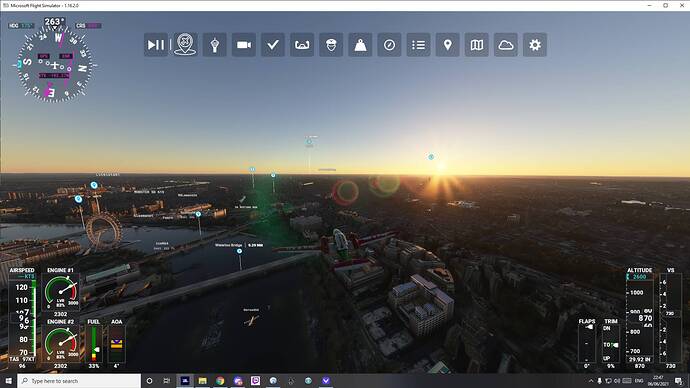
Task: Click the 33% fuel value
Action: pos(94,366)
